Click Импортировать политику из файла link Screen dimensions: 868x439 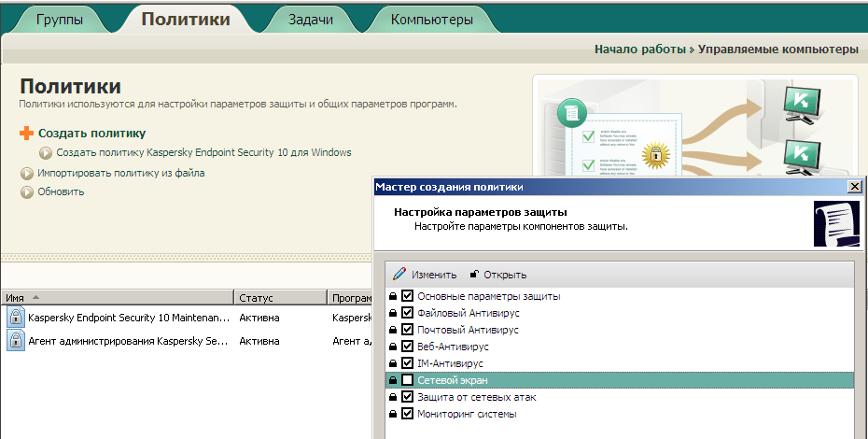pyautogui.click(x=120, y=173)
